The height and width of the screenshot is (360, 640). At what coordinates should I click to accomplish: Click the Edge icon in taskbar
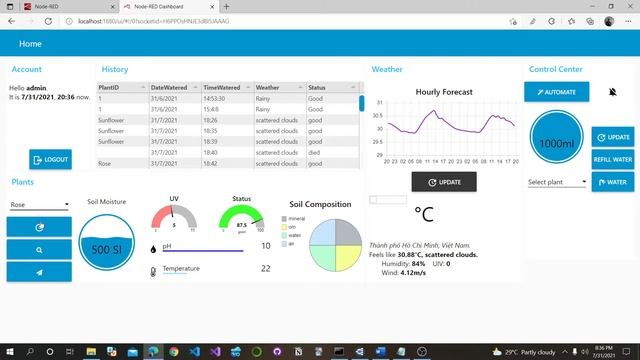point(153,351)
